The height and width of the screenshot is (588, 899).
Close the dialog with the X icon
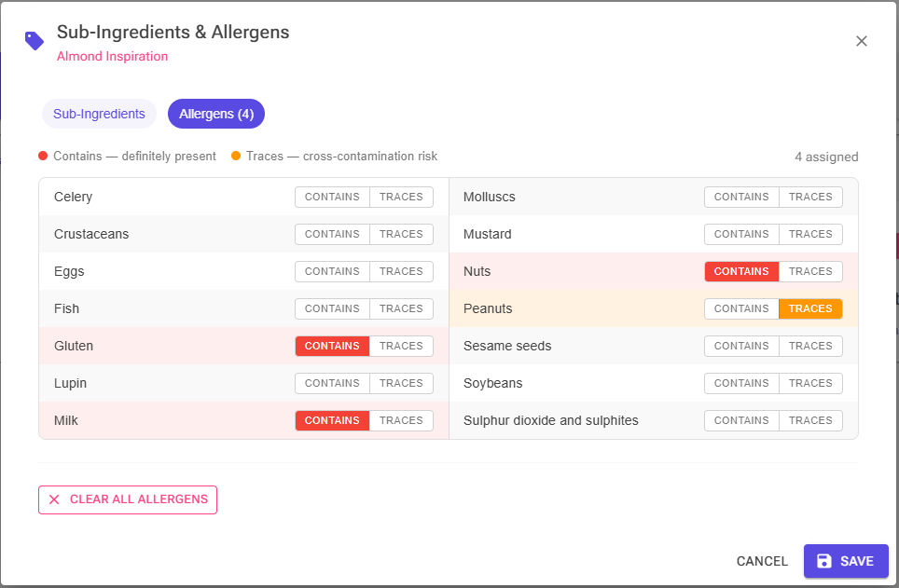point(861,41)
